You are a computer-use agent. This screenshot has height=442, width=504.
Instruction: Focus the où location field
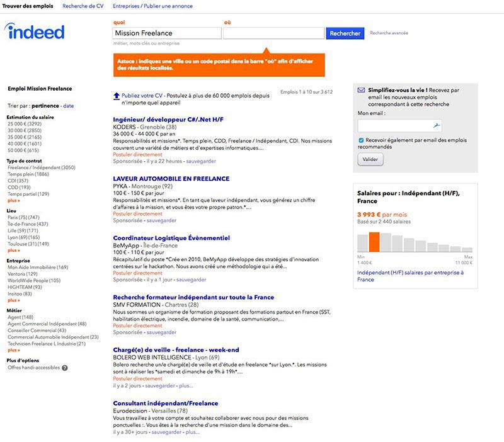(274, 33)
